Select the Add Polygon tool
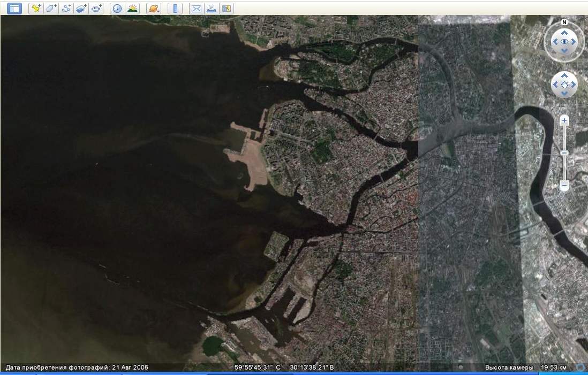The height and width of the screenshot is (375, 588). pos(51,9)
